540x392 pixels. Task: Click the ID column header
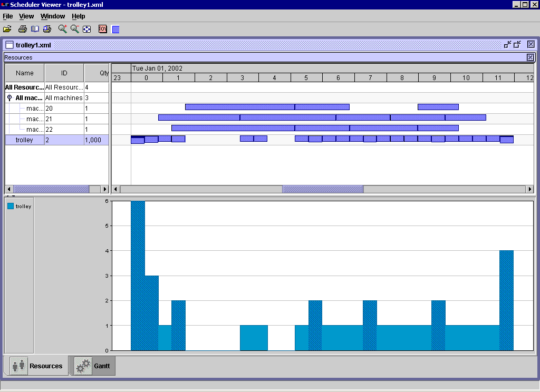point(64,73)
